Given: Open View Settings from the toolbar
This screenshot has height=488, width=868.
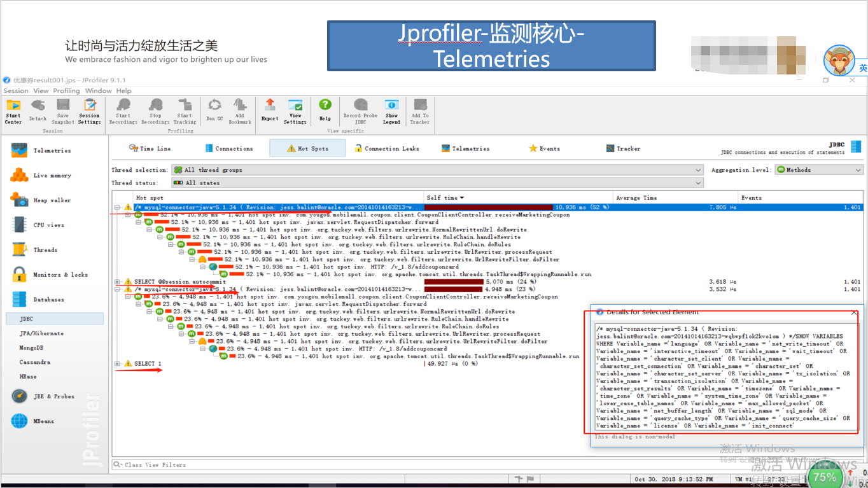Looking at the screenshot, I should pyautogui.click(x=295, y=111).
